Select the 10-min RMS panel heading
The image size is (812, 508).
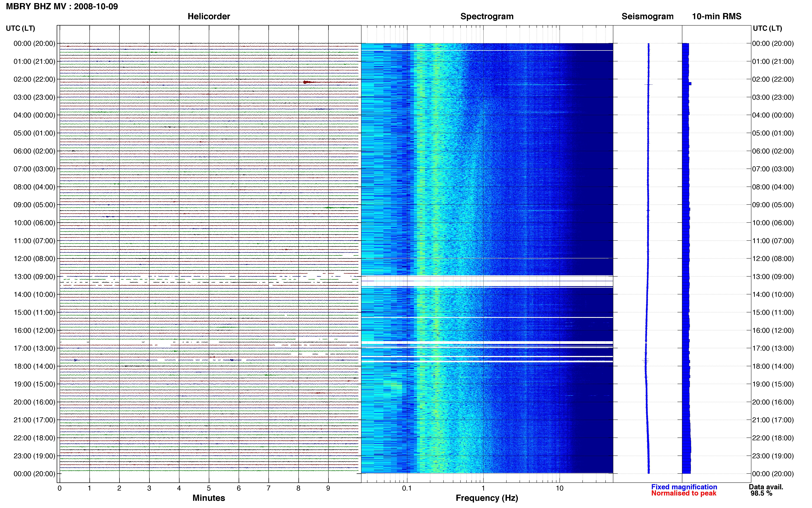pos(716,16)
